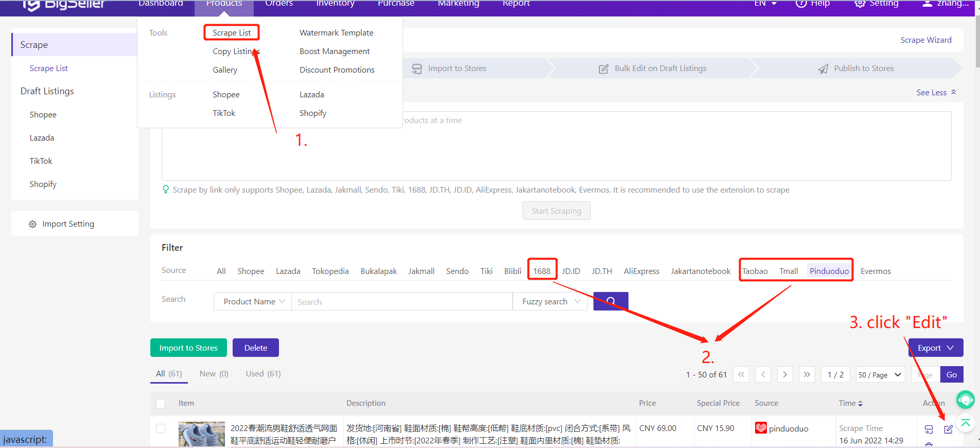Viewport: 980px width, 448px height.
Task: Open Scrape List in Products menu
Action: coord(232,33)
